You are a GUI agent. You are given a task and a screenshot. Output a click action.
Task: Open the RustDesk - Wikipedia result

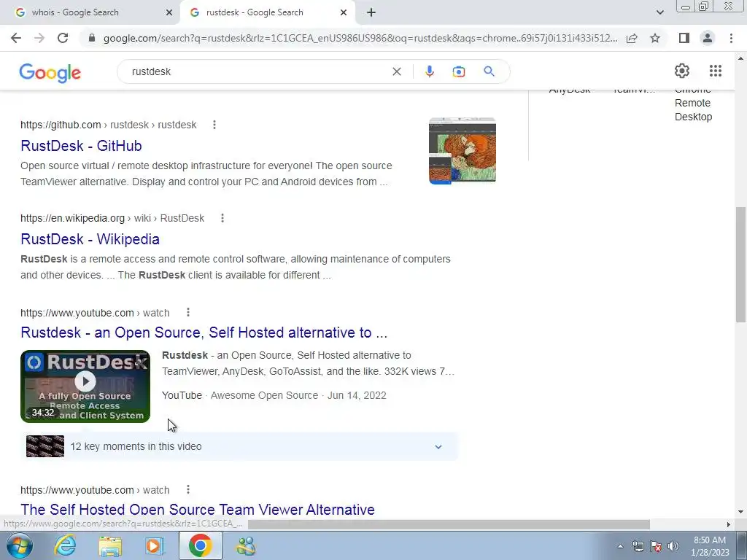pyautogui.click(x=90, y=239)
